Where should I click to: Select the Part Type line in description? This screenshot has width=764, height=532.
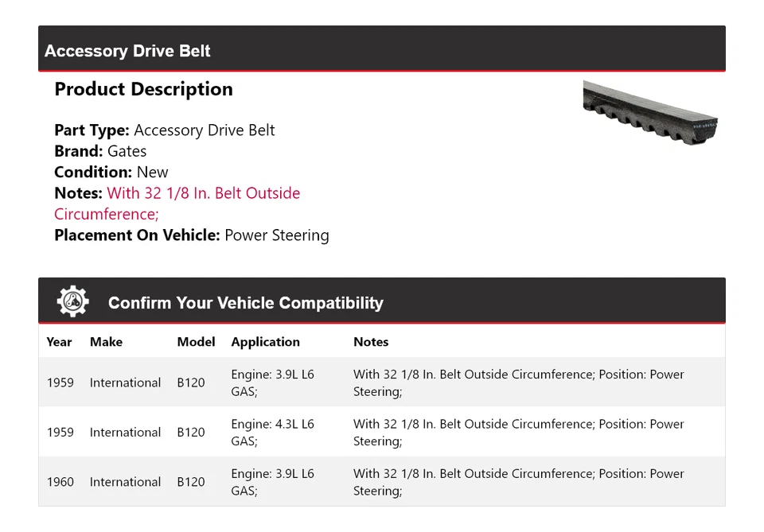pyautogui.click(x=164, y=130)
